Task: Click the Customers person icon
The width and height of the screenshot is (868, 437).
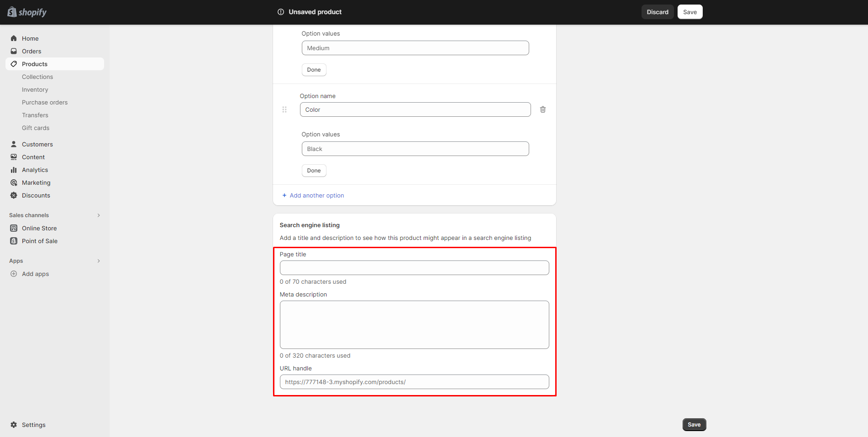Action: pyautogui.click(x=14, y=144)
